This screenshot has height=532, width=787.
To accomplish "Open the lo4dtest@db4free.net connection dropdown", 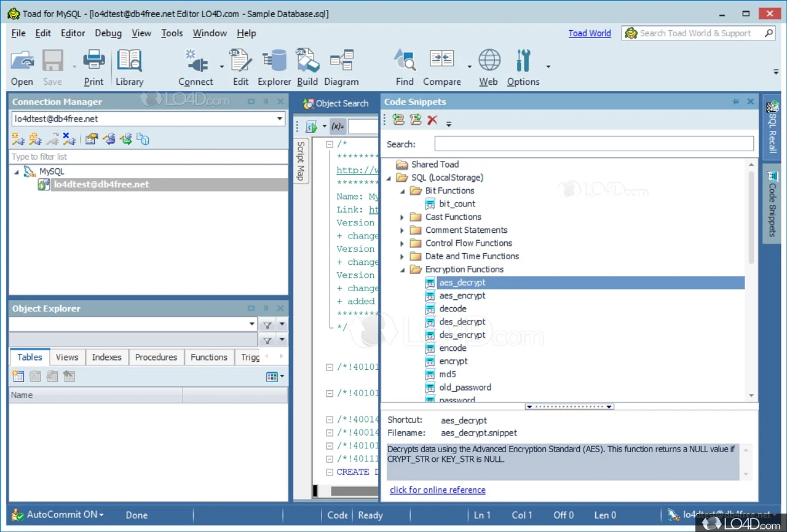I will 280,119.
